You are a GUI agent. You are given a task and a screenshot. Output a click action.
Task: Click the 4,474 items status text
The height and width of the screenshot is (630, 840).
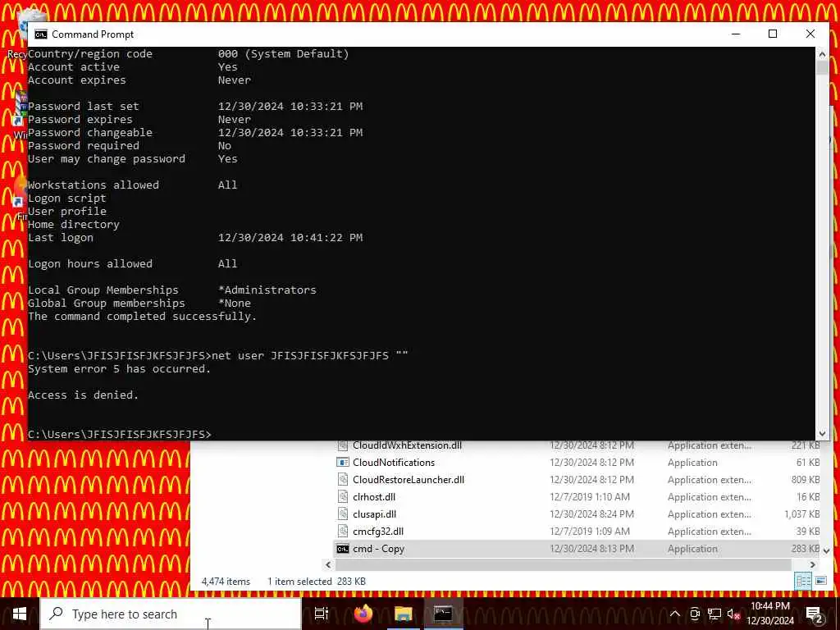click(x=226, y=582)
